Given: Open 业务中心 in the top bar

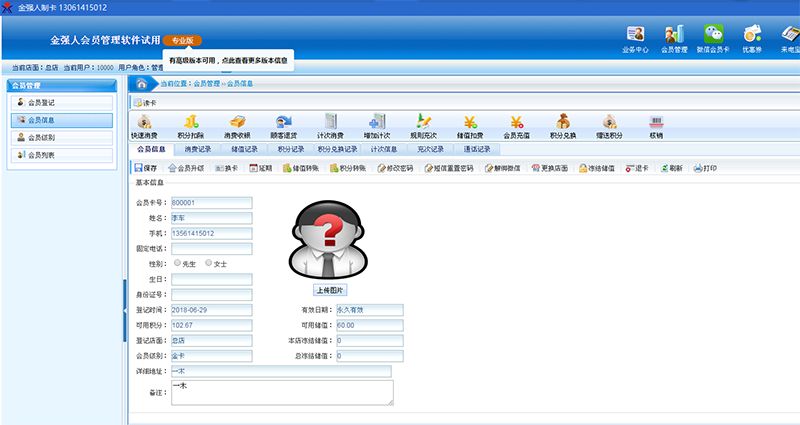Looking at the screenshot, I should pyautogui.click(x=635, y=40).
